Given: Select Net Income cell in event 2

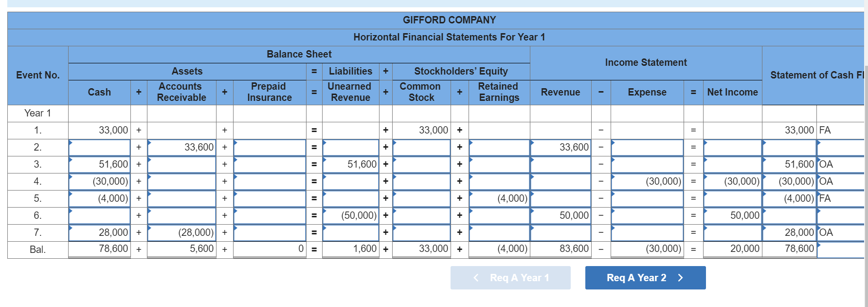Looking at the screenshot, I should point(732,147).
